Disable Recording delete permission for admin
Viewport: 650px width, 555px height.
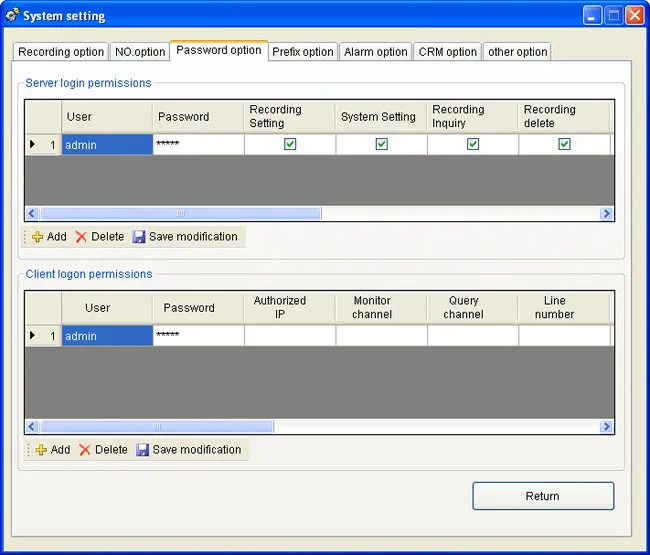[564, 144]
